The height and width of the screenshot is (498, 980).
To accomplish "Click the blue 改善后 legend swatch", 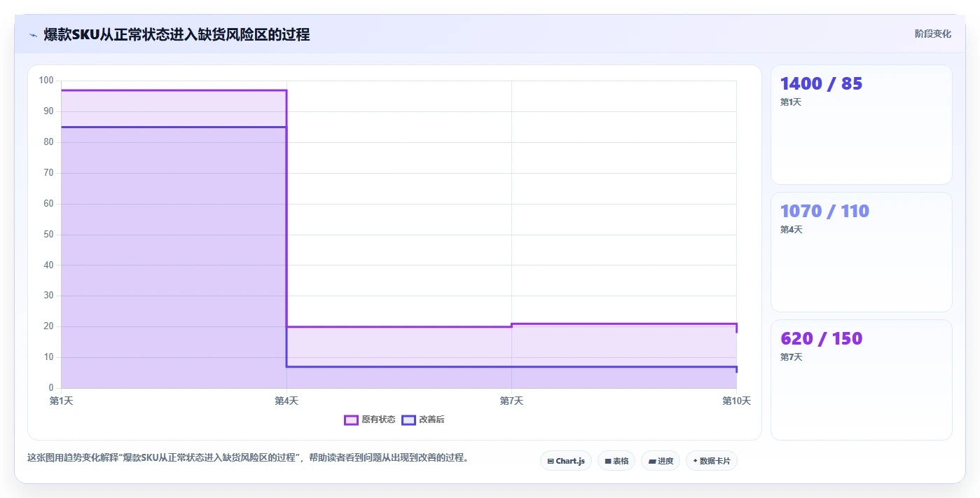I will [408, 420].
